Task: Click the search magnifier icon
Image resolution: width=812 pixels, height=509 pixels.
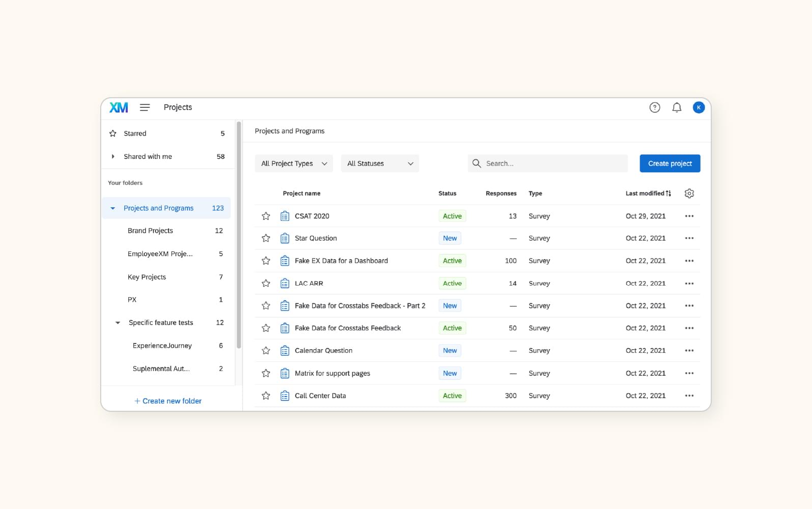Action: [x=477, y=163]
